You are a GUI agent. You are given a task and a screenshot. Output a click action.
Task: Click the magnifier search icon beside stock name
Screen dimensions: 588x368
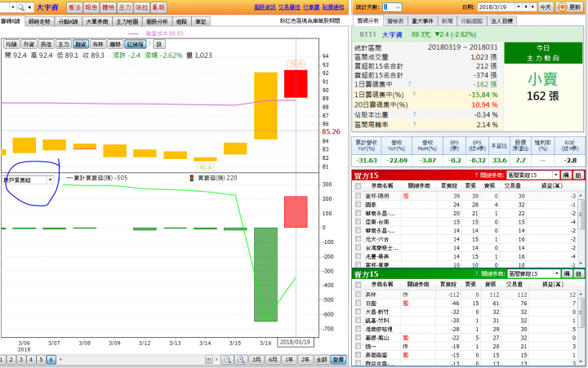point(21,7)
